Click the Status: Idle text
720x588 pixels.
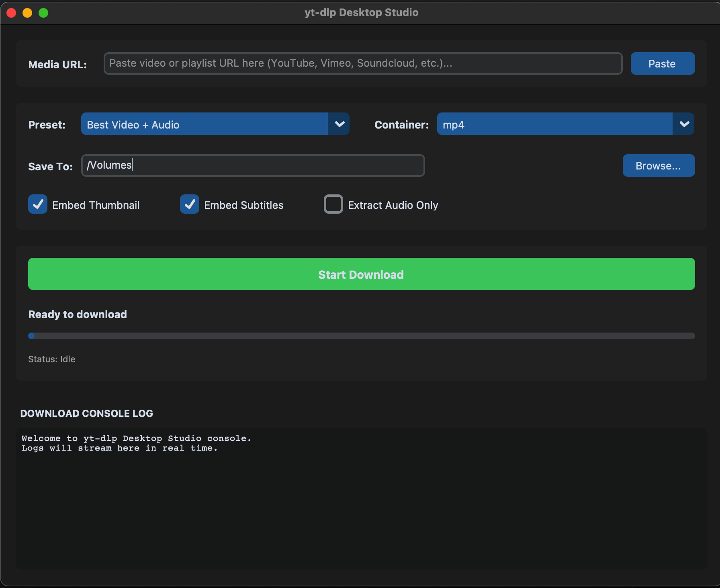click(x=52, y=359)
